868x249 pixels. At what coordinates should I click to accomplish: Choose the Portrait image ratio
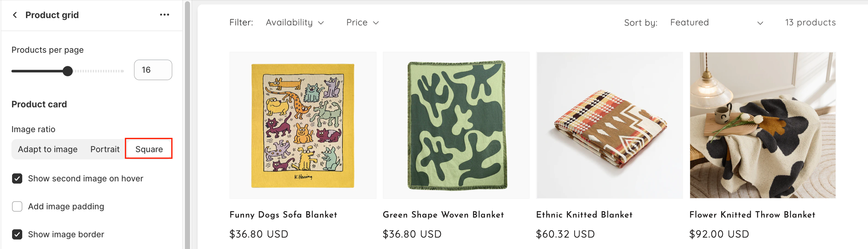click(105, 149)
